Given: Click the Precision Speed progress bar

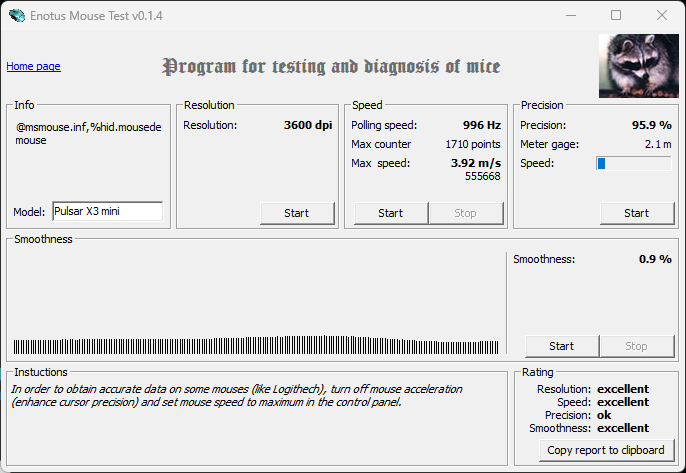Looking at the screenshot, I should (634, 163).
